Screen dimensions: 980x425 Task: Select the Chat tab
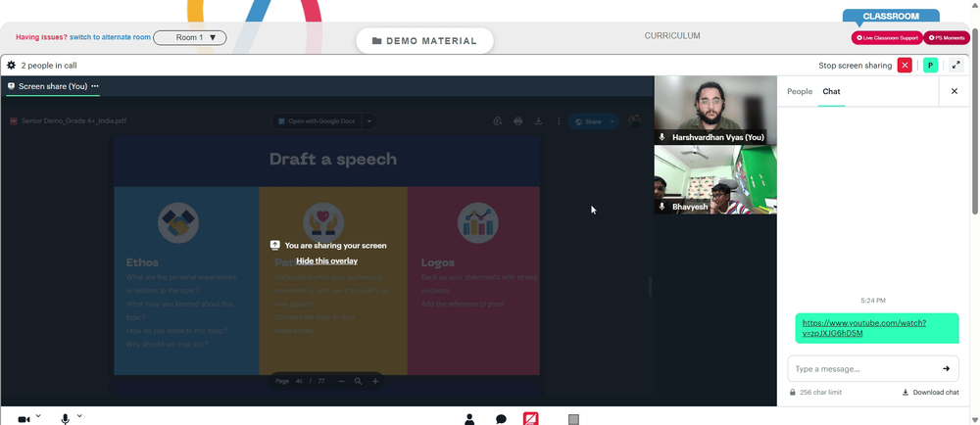point(831,91)
